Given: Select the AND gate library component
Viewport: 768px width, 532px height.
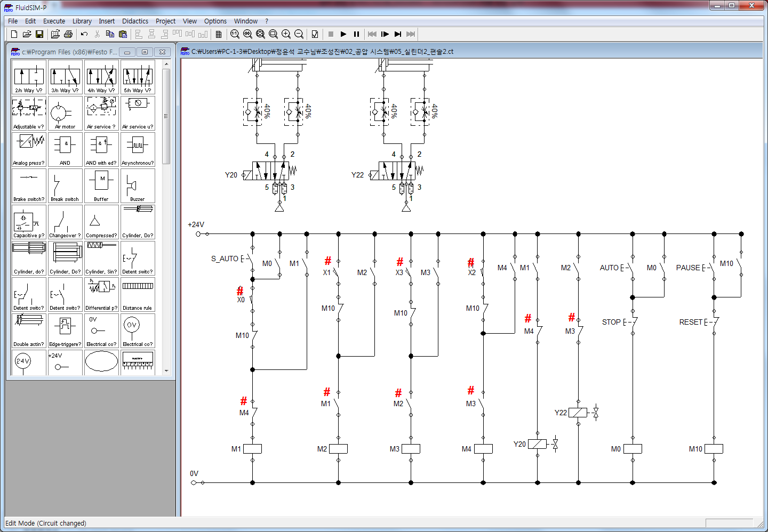Looking at the screenshot, I should pos(65,149).
